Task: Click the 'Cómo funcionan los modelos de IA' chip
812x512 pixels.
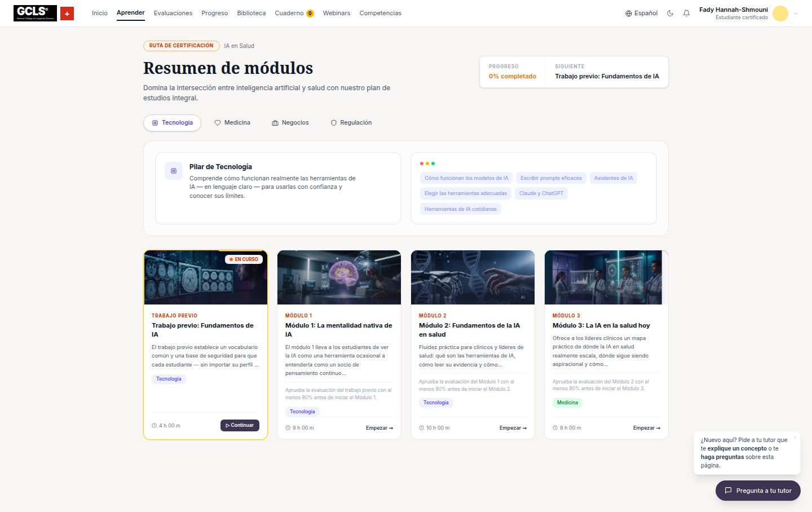Action: (x=466, y=178)
